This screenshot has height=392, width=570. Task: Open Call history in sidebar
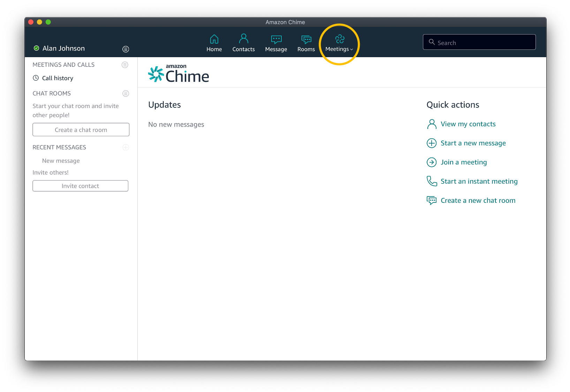coord(58,78)
